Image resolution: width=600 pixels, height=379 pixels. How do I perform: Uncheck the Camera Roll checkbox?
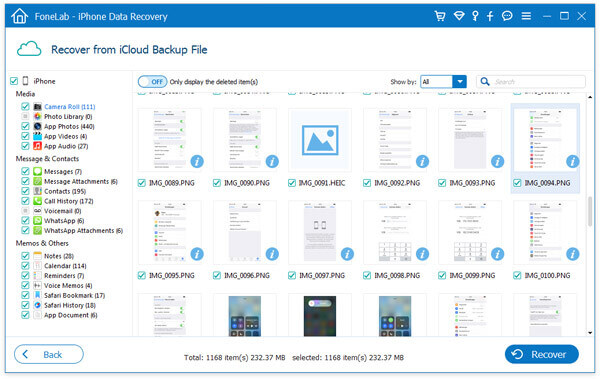[x=25, y=106]
